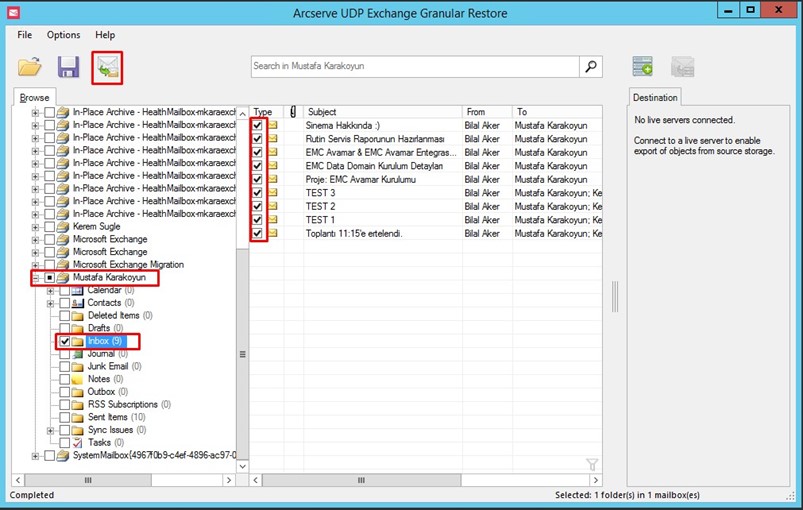Click the add live server icon

tap(642, 67)
